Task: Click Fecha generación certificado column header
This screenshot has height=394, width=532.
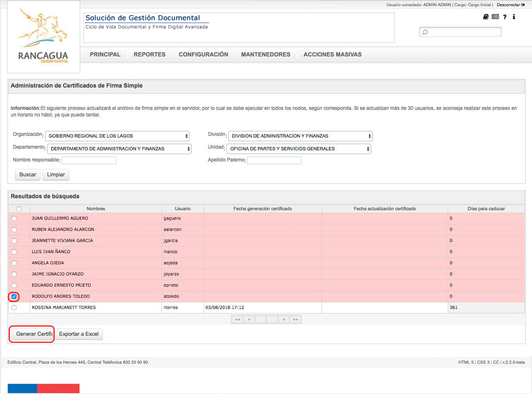Action: coord(262,209)
